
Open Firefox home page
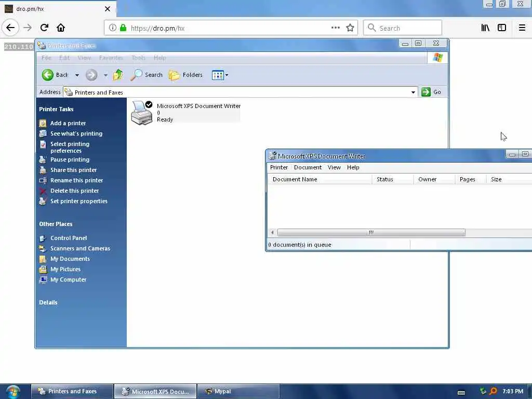(61, 28)
